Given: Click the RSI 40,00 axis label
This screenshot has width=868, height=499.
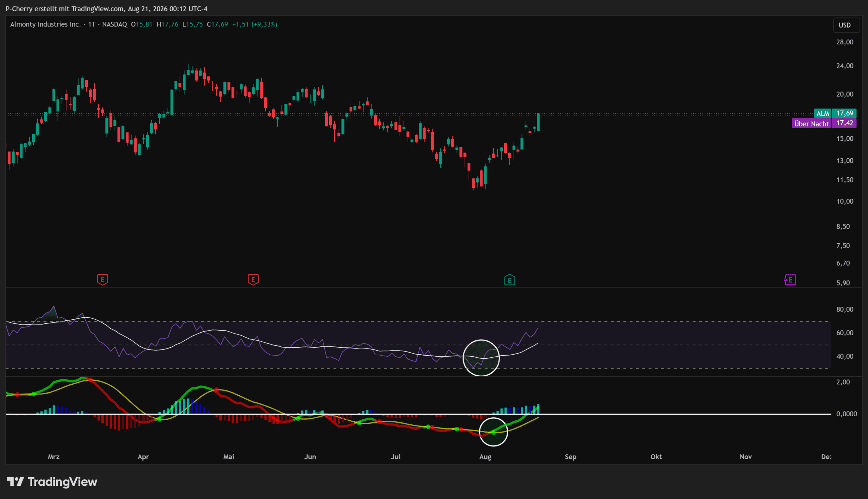Looking at the screenshot, I should [845, 356].
